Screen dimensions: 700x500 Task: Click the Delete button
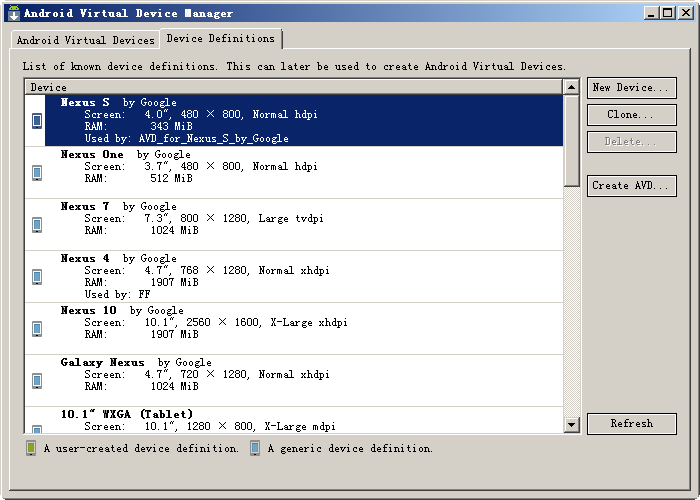[632, 142]
